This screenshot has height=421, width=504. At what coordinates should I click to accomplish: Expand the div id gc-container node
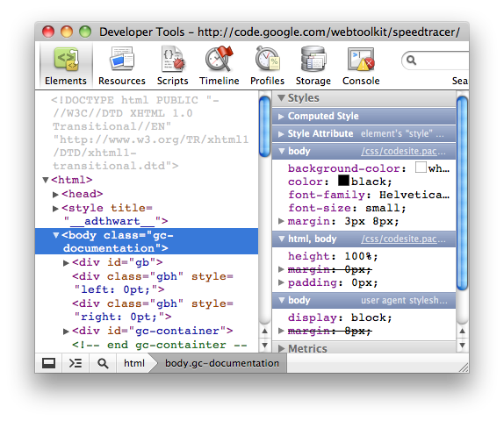pos(66,331)
